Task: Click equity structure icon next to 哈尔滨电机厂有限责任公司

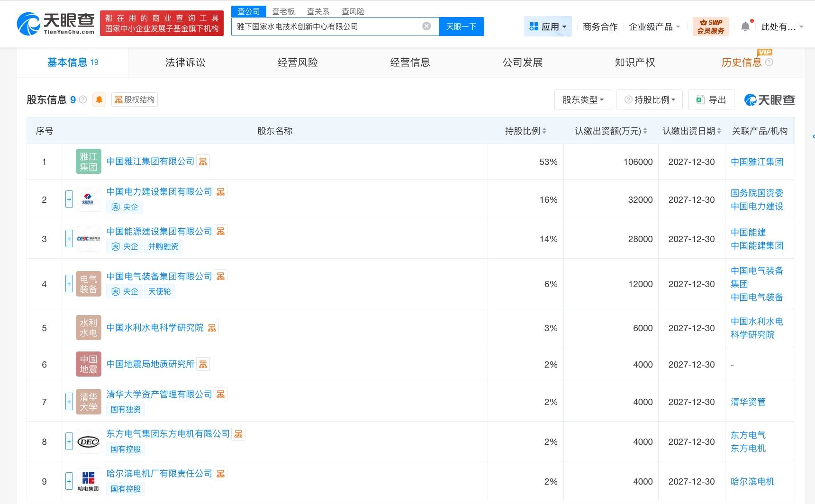Action: 220,474
